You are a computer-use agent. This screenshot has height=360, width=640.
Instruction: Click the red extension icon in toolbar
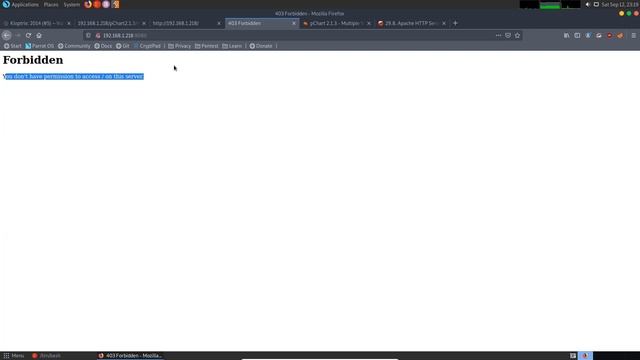(x=609, y=36)
